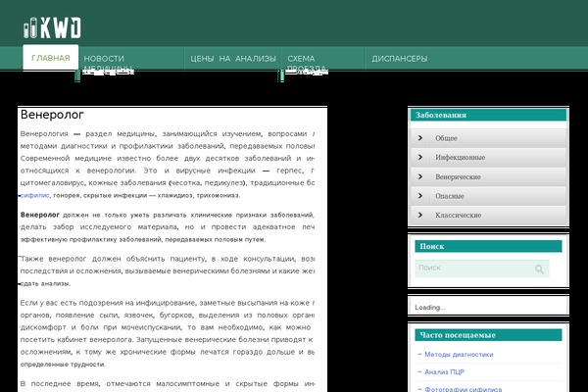Open Цены на анализы page

point(233,59)
